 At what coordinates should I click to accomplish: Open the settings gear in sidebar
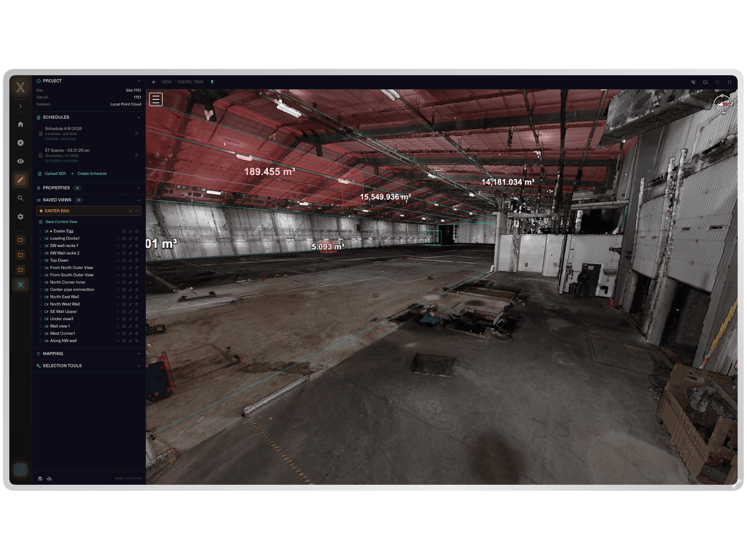point(21,217)
